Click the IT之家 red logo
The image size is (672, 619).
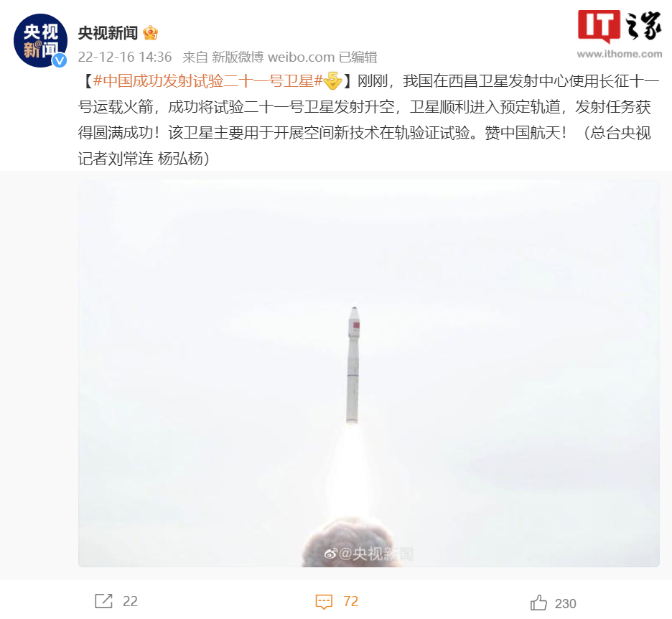pos(599,26)
